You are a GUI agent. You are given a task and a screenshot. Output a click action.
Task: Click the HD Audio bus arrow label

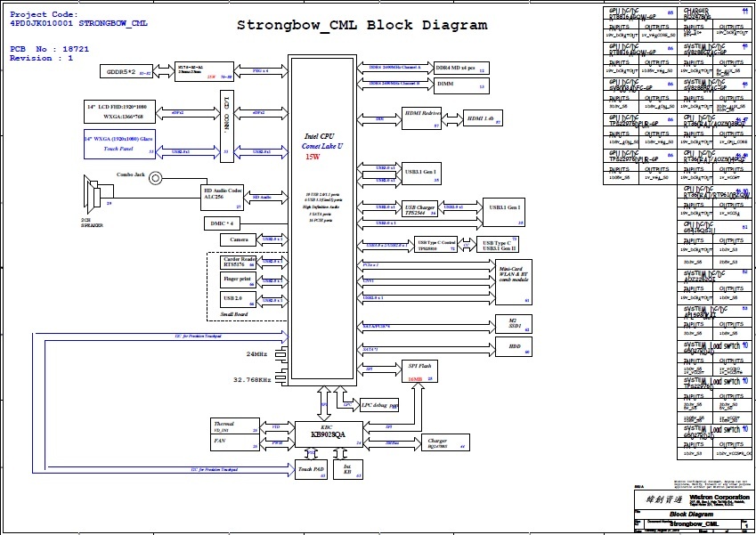click(262, 198)
